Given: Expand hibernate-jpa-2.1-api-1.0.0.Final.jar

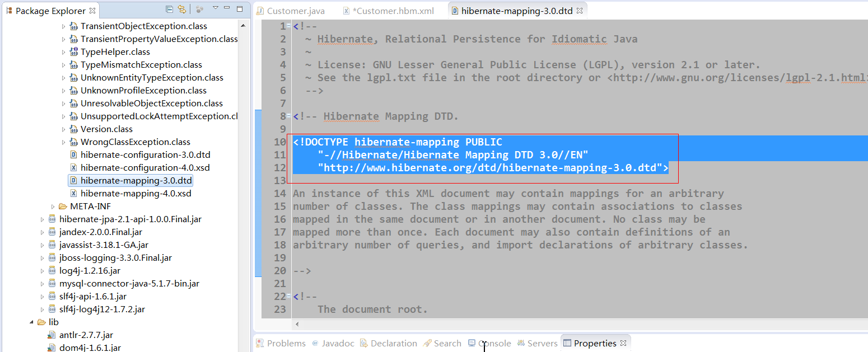Looking at the screenshot, I should 42,219.
